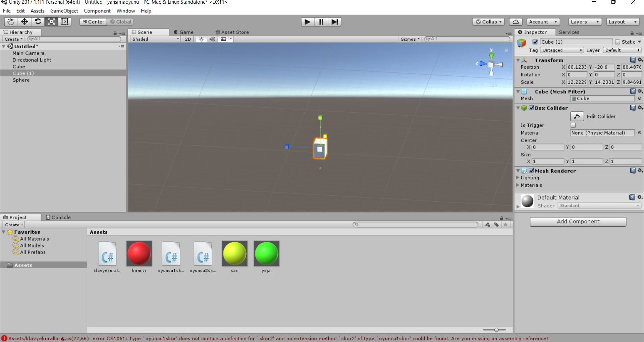Open the Shaded draw mode dropdown

(155, 39)
